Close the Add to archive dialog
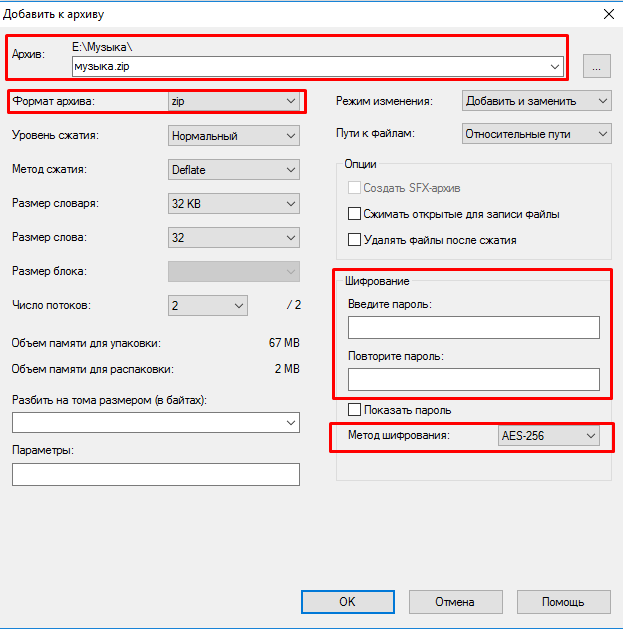 tap(609, 14)
